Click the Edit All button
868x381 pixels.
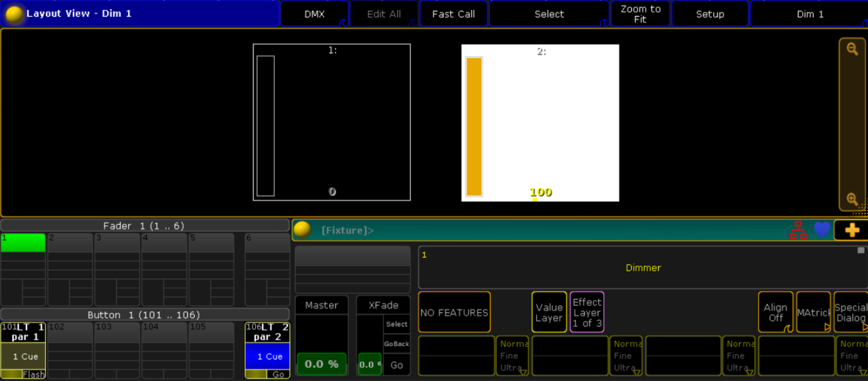(x=384, y=14)
